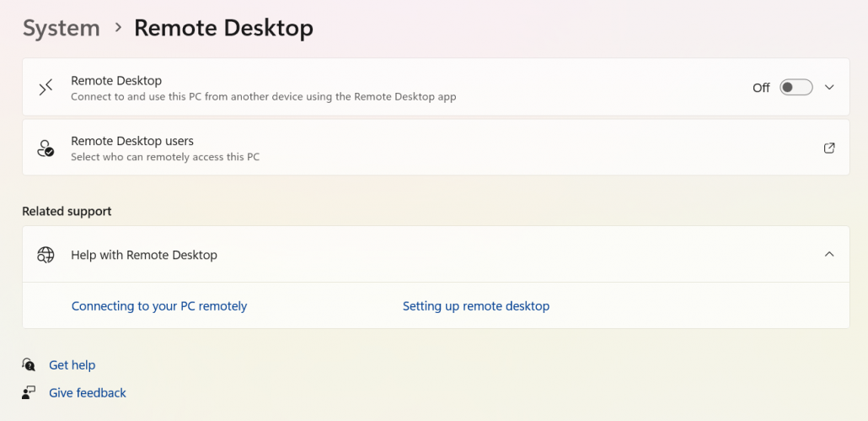Image resolution: width=868 pixels, height=421 pixels.
Task: Go back to System in breadcrumb
Action: point(61,28)
